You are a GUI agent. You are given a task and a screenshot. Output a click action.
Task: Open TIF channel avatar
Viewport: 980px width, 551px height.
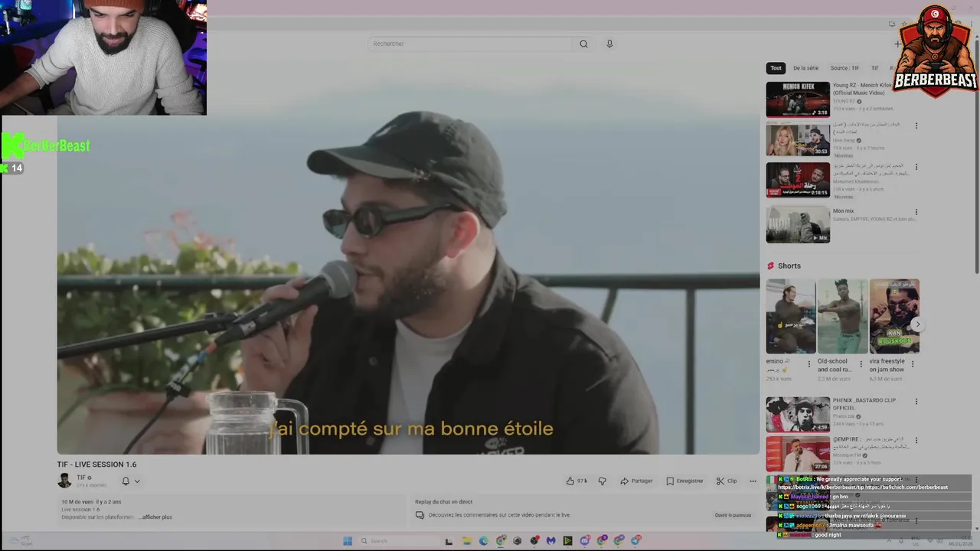64,481
